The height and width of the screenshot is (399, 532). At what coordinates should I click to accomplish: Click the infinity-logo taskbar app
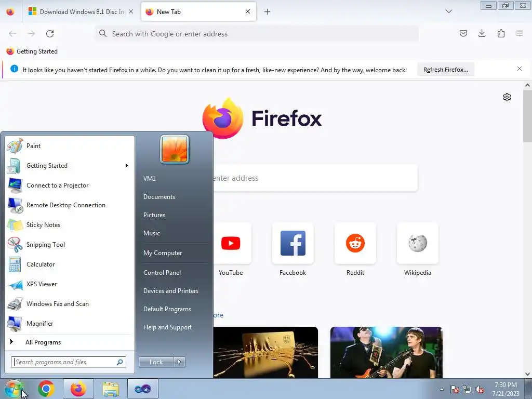point(143,389)
